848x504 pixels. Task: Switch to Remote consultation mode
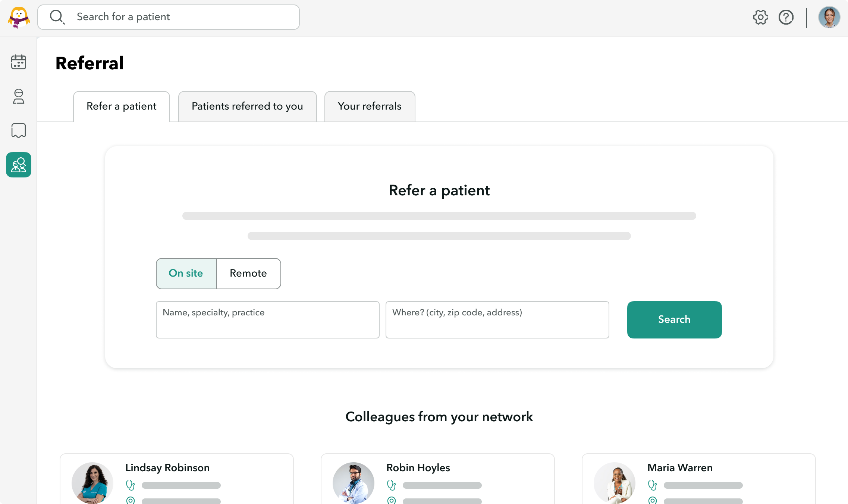(x=248, y=273)
